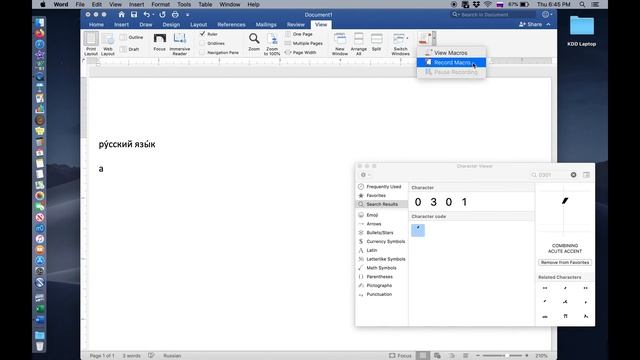This screenshot has height=360, width=640.
Task: Collapse the Character Viewer using the corner icon
Action: [587, 175]
